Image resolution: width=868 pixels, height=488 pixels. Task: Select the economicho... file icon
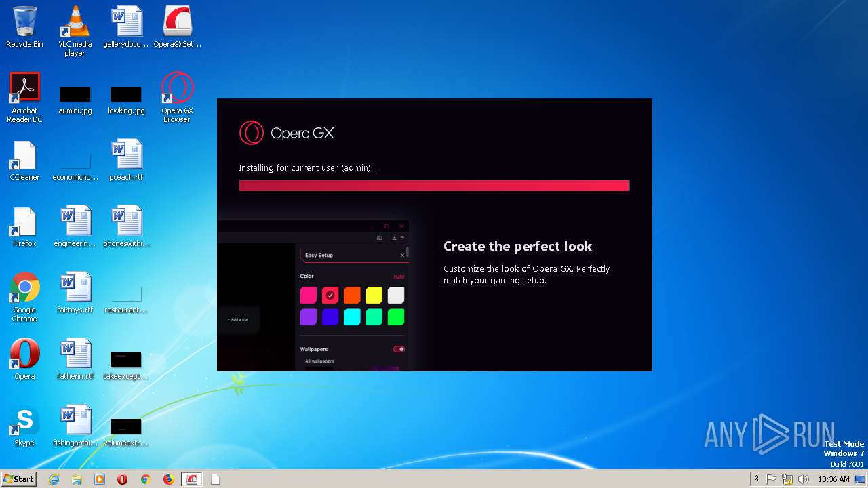click(x=75, y=166)
